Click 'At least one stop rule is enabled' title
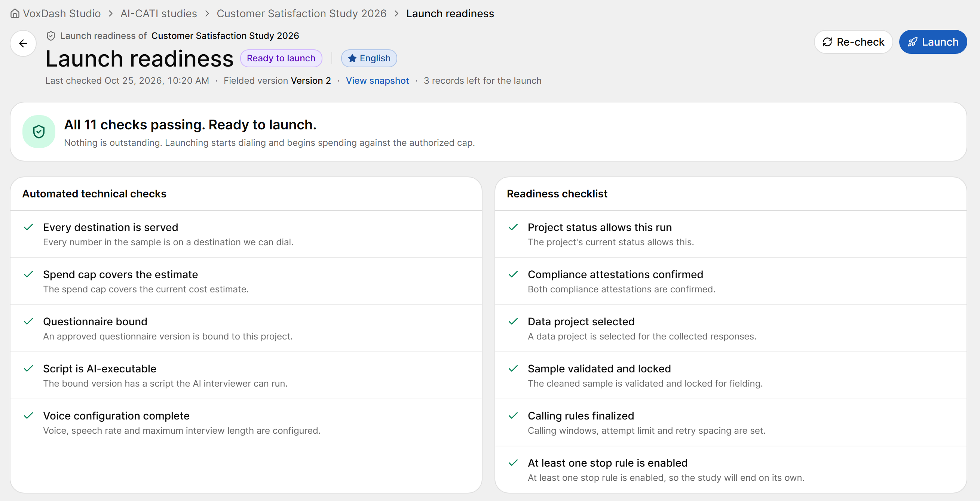This screenshot has height=501, width=980. (x=607, y=463)
